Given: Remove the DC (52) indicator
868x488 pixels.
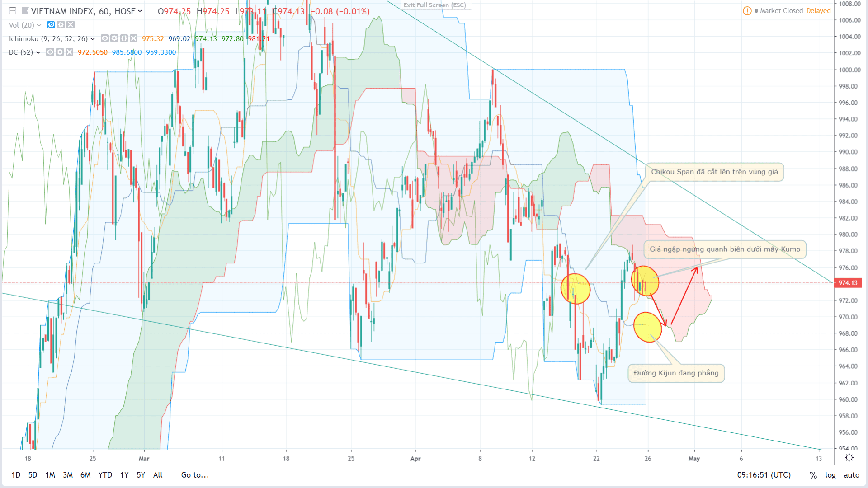Looking at the screenshot, I should tap(69, 52).
